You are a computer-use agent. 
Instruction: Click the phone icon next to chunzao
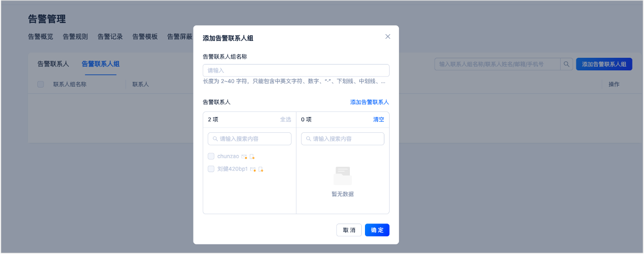(x=252, y=156)
